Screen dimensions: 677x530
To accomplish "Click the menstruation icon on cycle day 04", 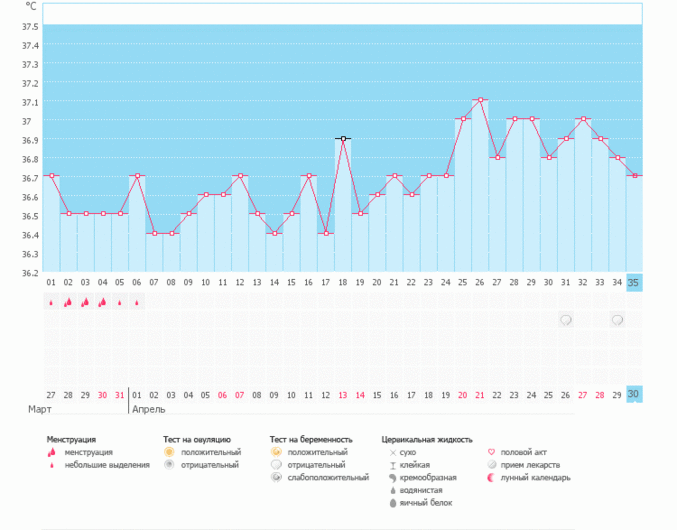I will (102, 302).
